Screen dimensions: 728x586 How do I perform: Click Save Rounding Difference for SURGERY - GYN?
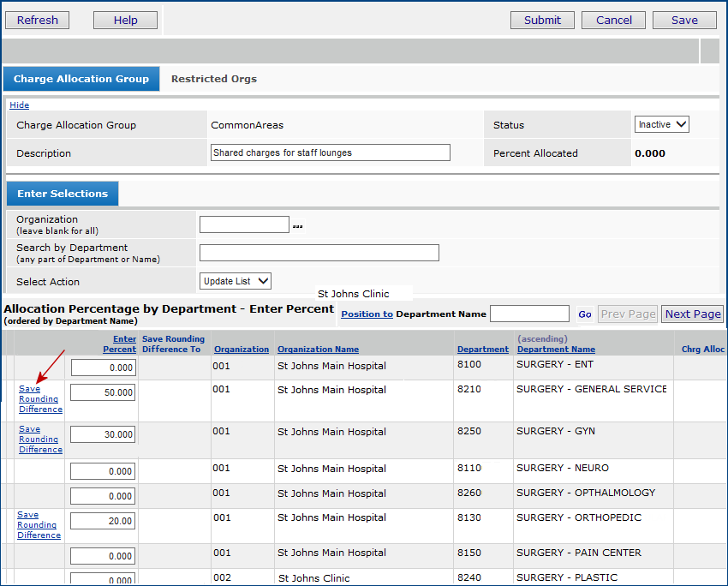[x=39, y=439]
